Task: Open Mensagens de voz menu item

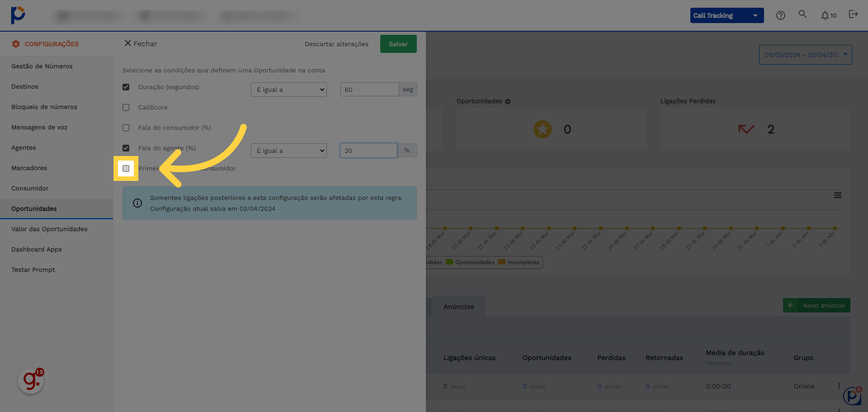Action: [x=57, y=127]
